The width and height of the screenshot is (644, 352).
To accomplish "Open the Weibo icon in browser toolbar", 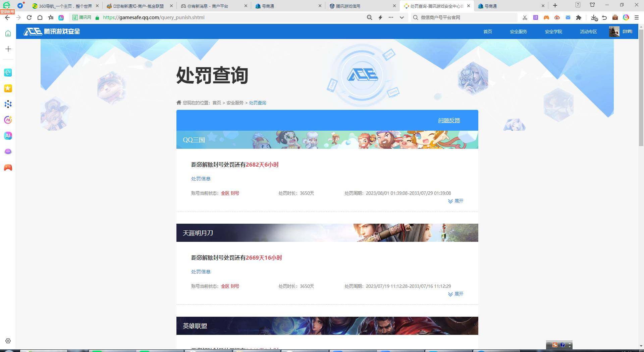I will pos(557,17).
